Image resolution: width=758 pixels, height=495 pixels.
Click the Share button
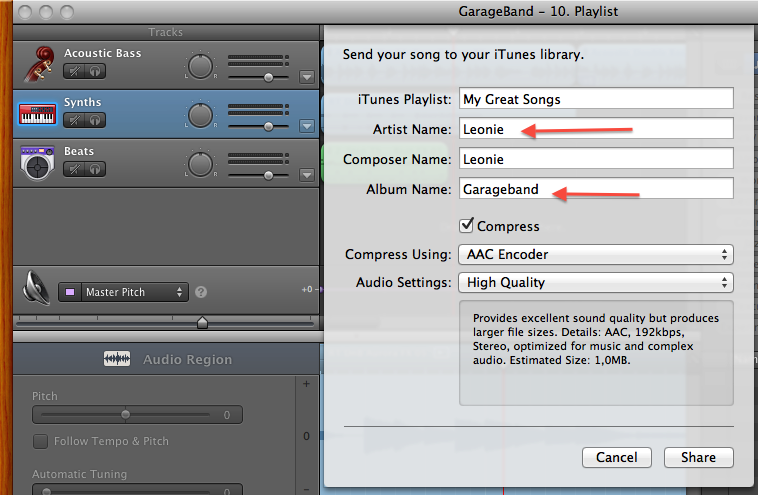point(699,457)
